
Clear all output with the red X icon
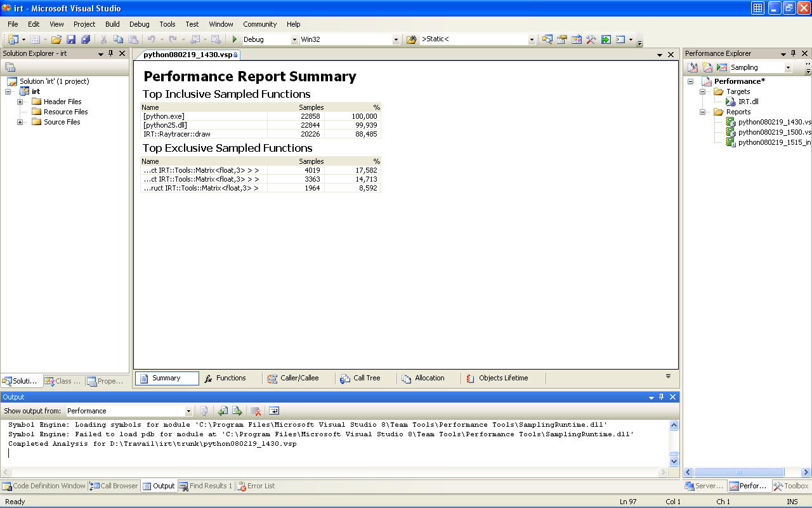pyautogui.click(x=256, y=411)
